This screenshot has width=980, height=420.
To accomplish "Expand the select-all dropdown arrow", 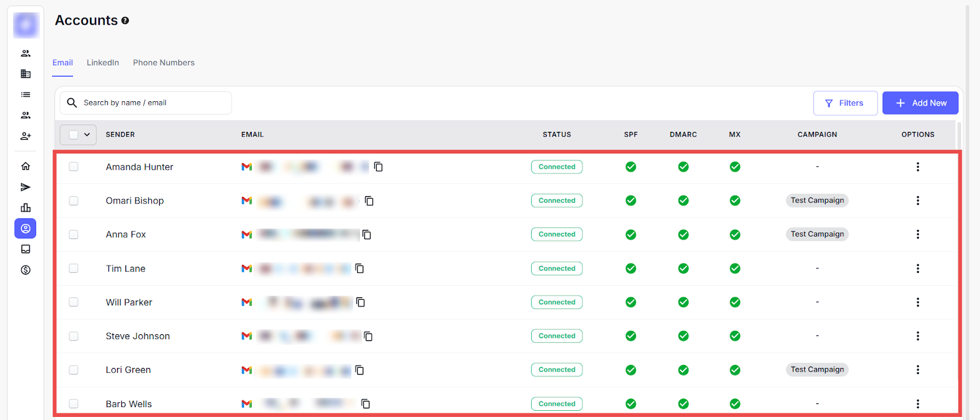I will click(x=87, y=135).
